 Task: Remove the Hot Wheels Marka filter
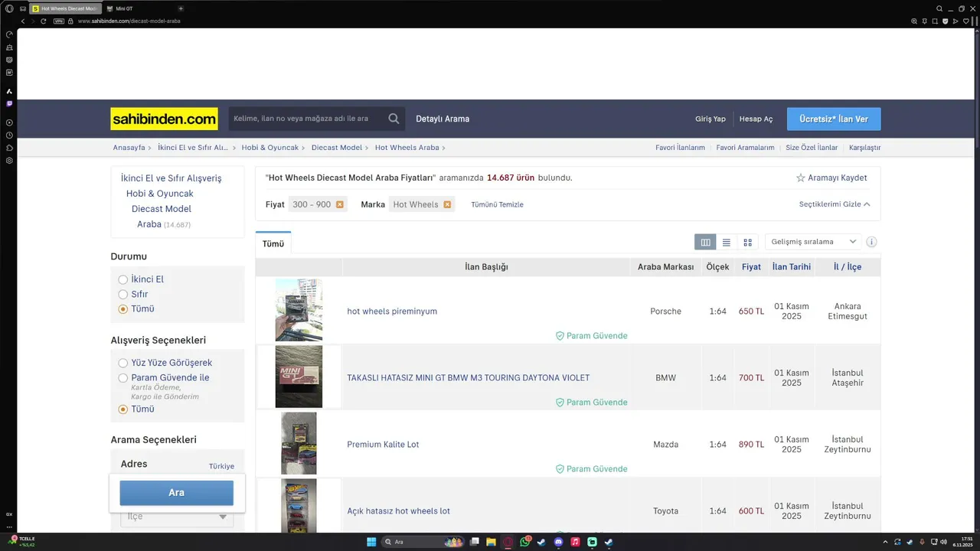coord(447,204)
